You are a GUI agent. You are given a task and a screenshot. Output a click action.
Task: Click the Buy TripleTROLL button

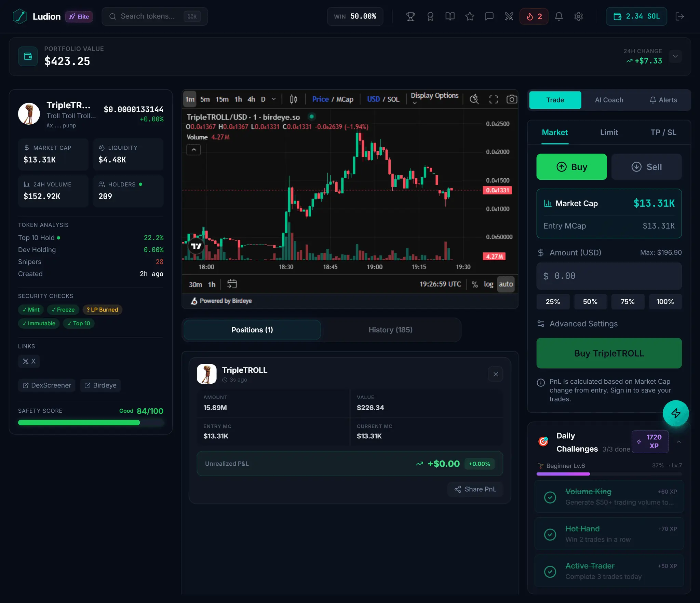(609, 353)
